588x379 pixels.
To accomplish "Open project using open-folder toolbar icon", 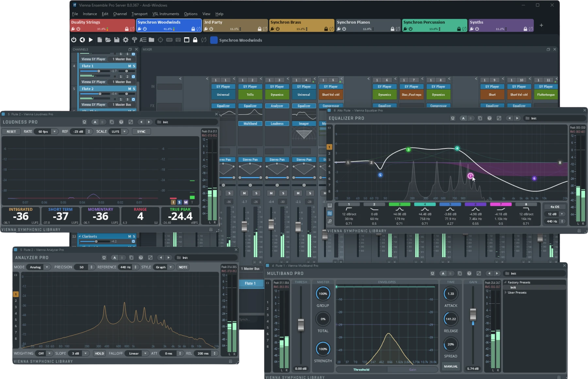I will click(108, 40).
